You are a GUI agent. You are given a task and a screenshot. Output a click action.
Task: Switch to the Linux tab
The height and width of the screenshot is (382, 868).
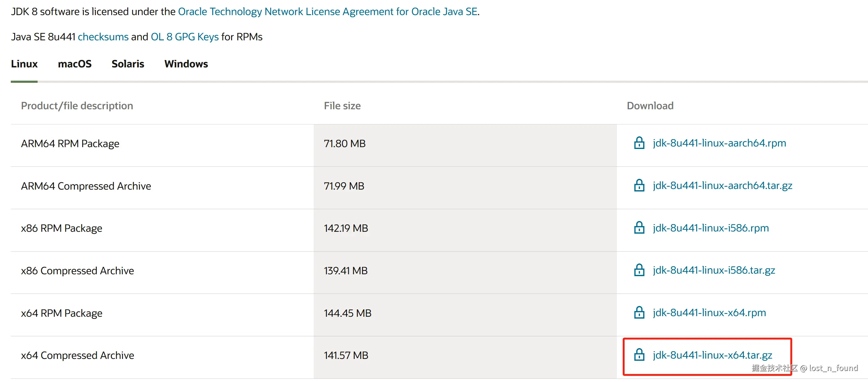[24, 64]
